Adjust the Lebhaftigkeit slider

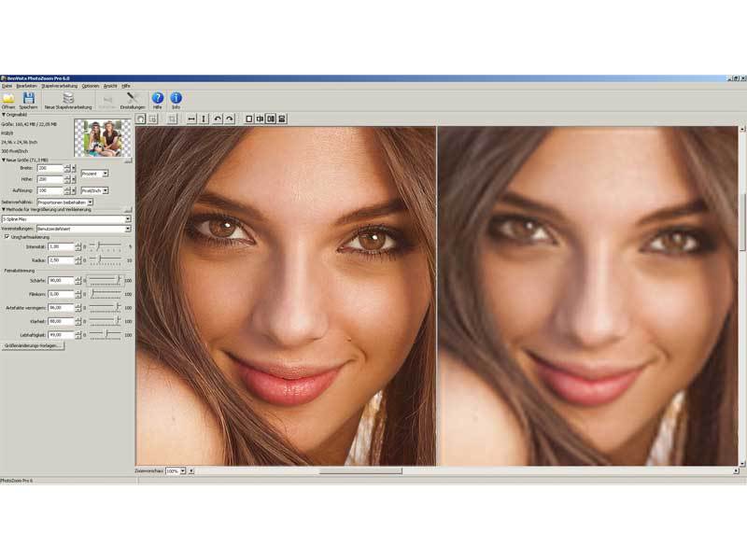(106, 335)
